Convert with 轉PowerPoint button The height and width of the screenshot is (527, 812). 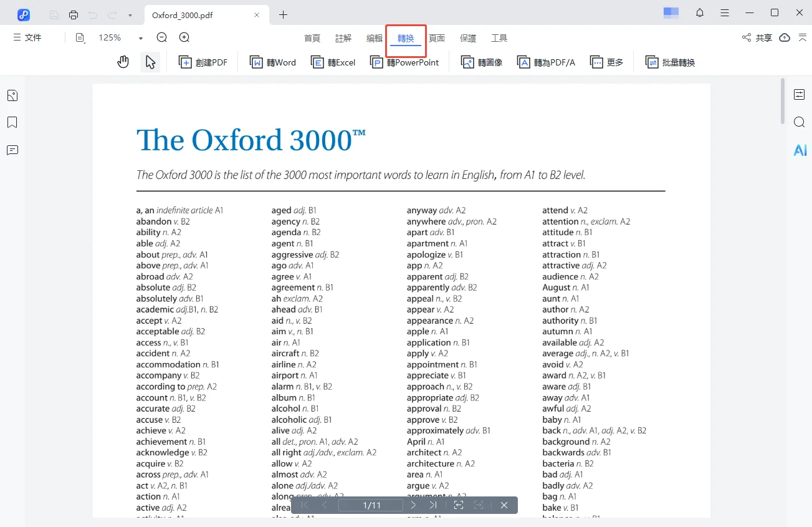point(404,62)
